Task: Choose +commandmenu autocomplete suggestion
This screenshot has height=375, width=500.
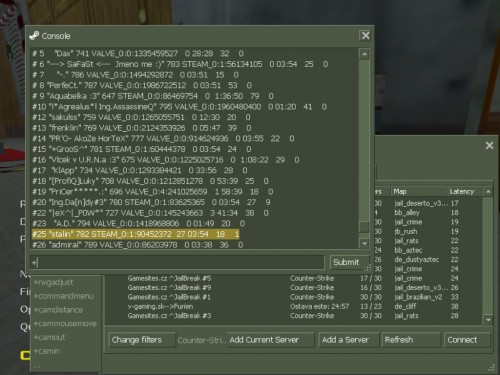Action: pyautogui.click(x=64, y=296)
